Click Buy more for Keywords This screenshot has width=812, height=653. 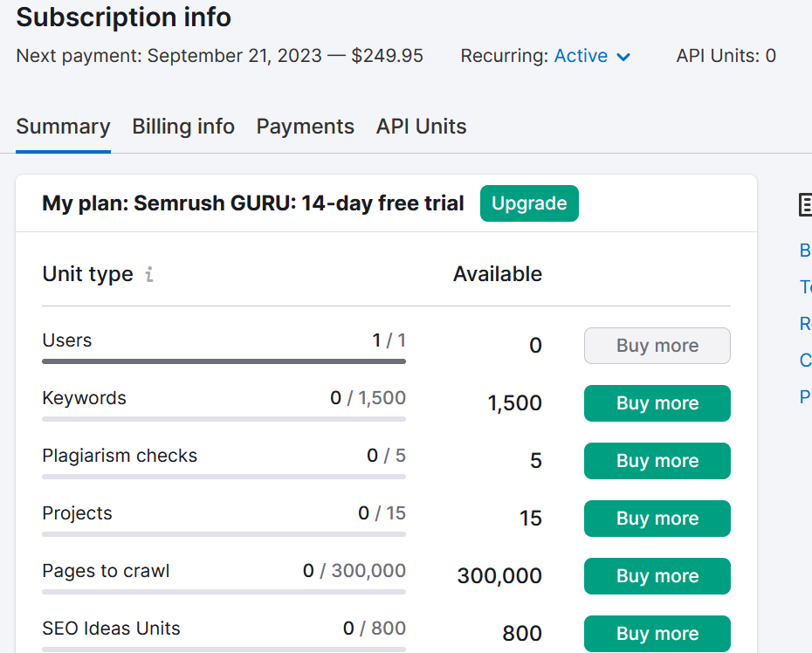pyautogui.click(x=657, y=403)
